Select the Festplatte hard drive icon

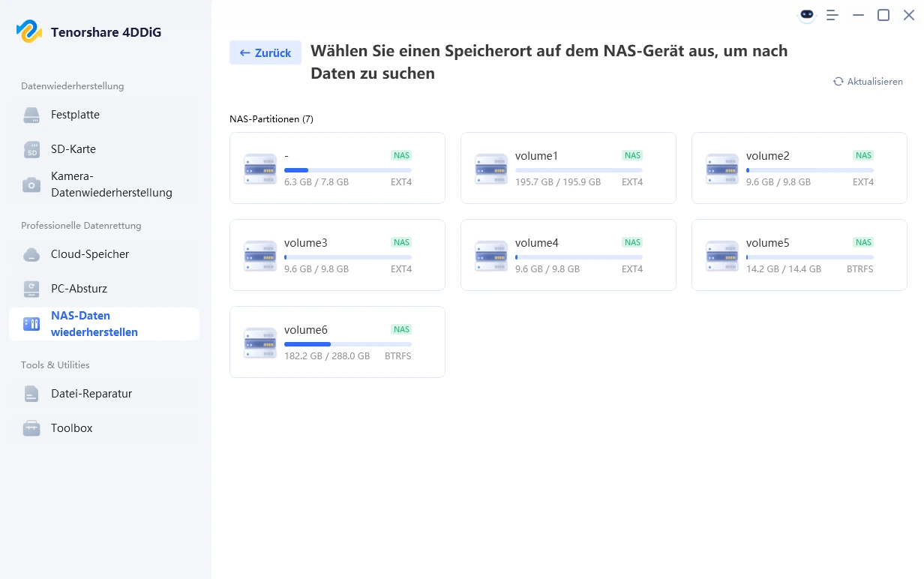pyautogui.click(x=30, y=114)
